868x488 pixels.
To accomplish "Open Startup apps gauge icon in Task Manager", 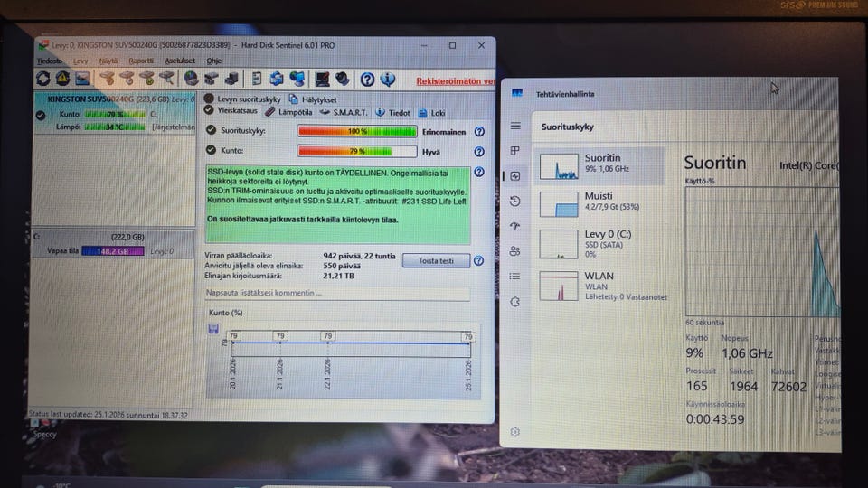I will 515,226.
